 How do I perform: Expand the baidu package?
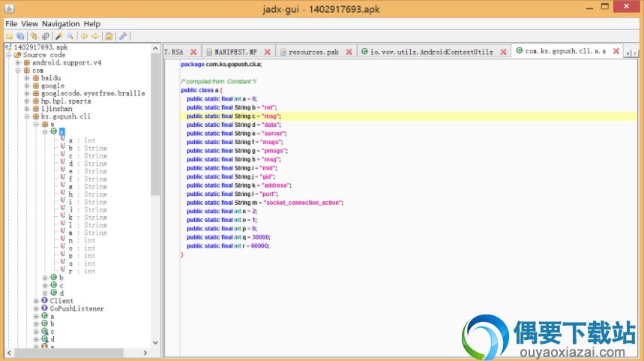pos(27,78)
